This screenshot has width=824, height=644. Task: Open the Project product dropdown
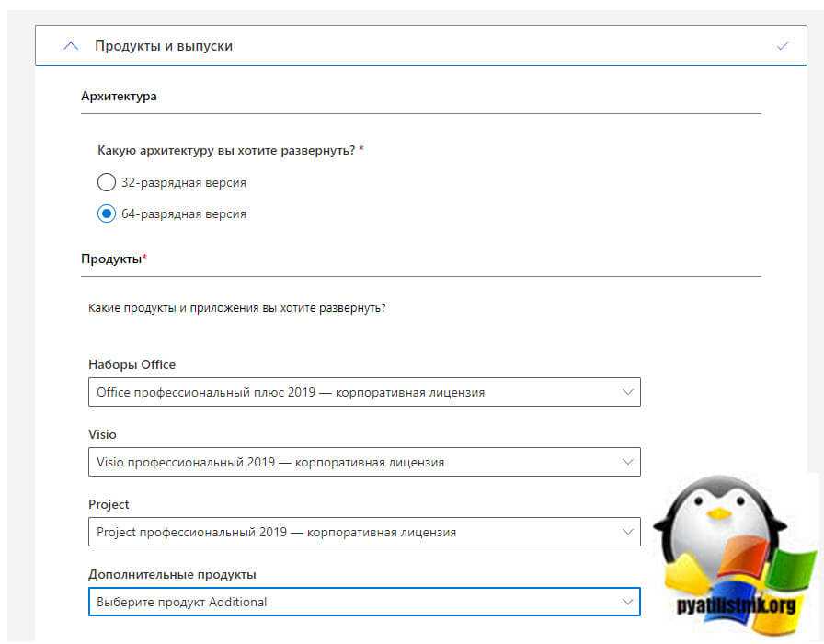[x=364, y=532]
